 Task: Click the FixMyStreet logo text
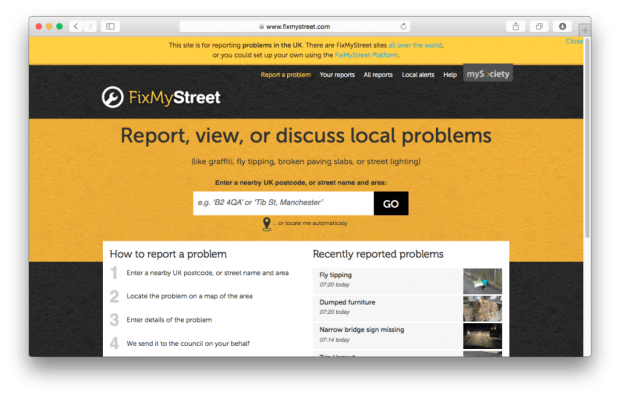pyautogui.click(x=174, y=97)
